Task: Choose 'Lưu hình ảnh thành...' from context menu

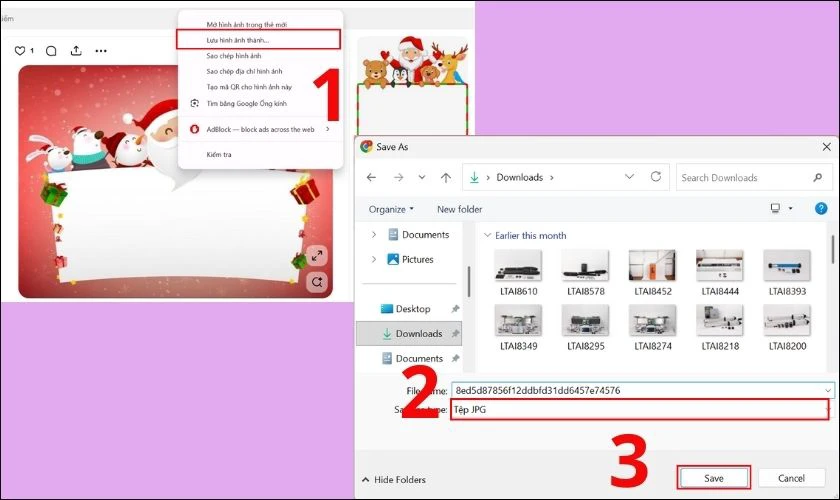Action: (259, 40)
